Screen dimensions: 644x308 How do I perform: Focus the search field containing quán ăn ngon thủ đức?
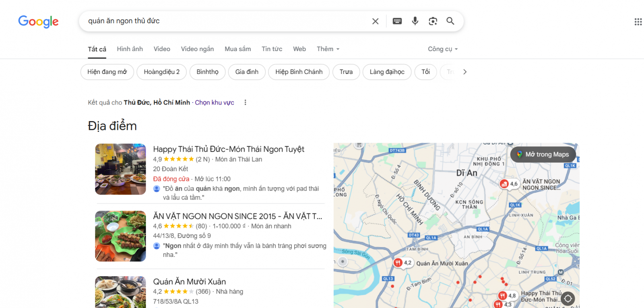[225, 21]
